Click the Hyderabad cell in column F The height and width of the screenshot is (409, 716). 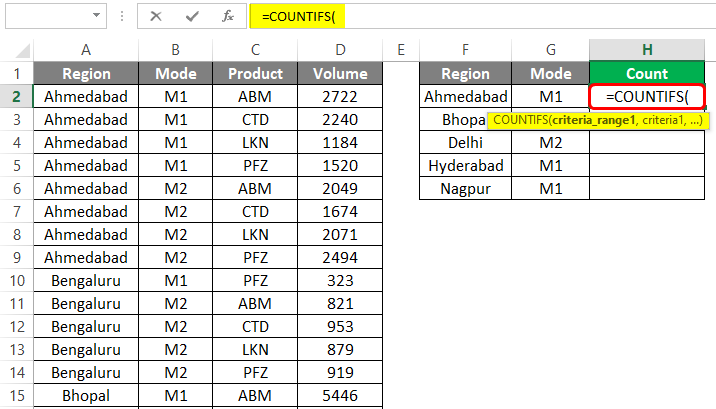(465, 165)
